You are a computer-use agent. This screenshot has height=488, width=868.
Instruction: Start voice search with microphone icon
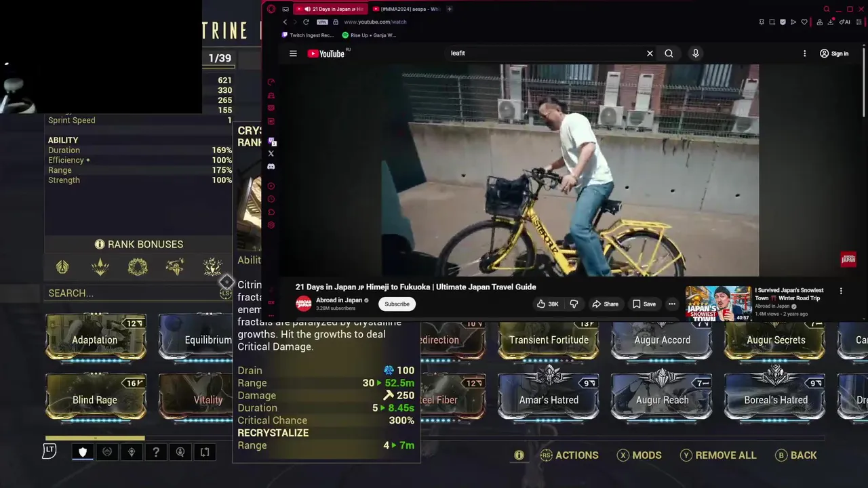(x=695, y=53)
